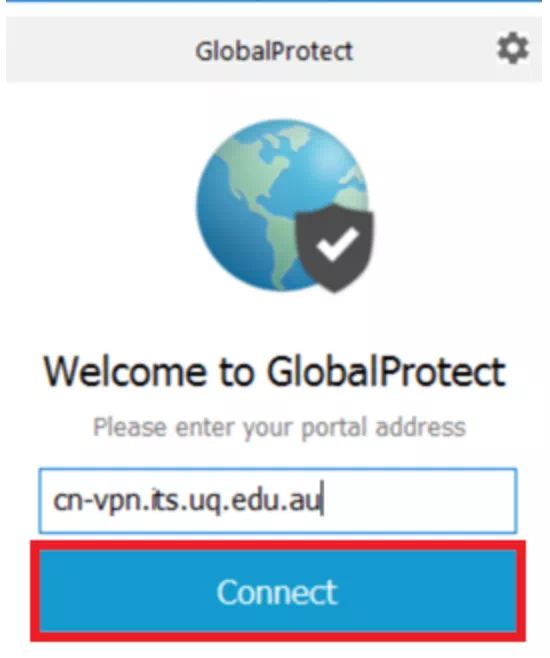This screenshot has height=658, width=550.
Task: Click the shield checkmark badge
Action: pos(334,248)
